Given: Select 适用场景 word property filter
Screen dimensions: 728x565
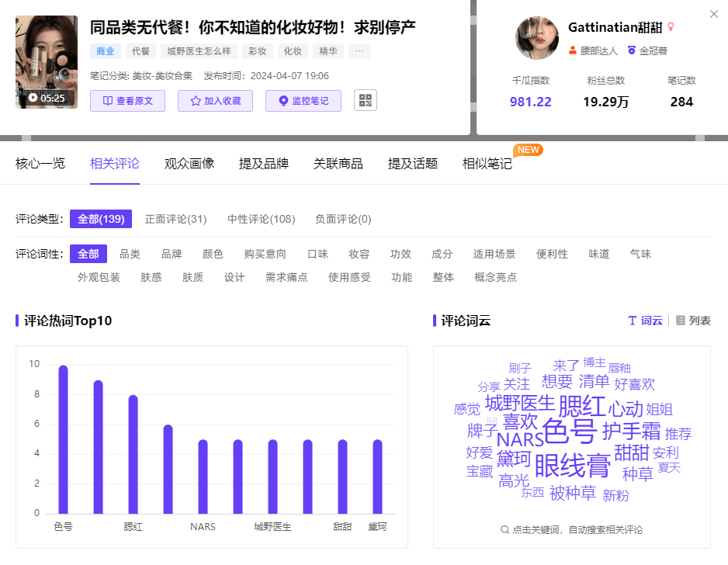Looking at the screenshot, I should (x=494, y=254).
